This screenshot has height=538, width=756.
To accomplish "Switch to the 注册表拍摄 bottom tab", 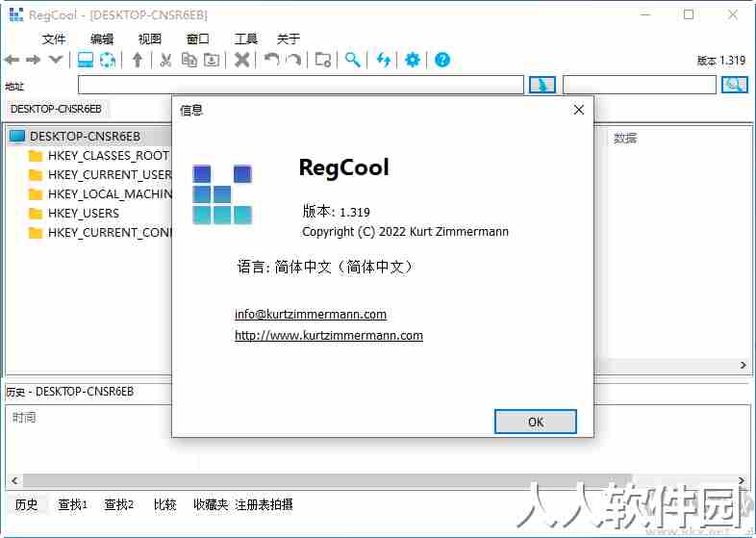I will tap(264, 504).
